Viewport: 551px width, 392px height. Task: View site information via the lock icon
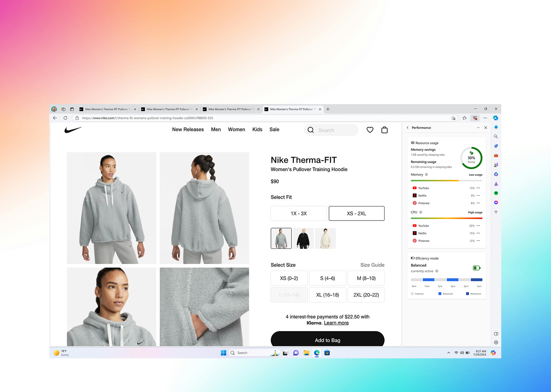click(77, 118)
